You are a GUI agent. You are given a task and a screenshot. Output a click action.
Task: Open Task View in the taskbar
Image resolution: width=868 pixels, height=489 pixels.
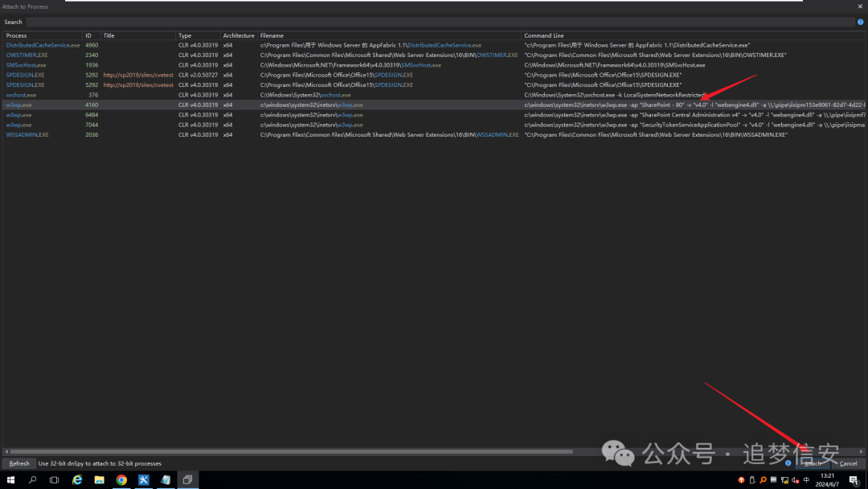(55, 479)
